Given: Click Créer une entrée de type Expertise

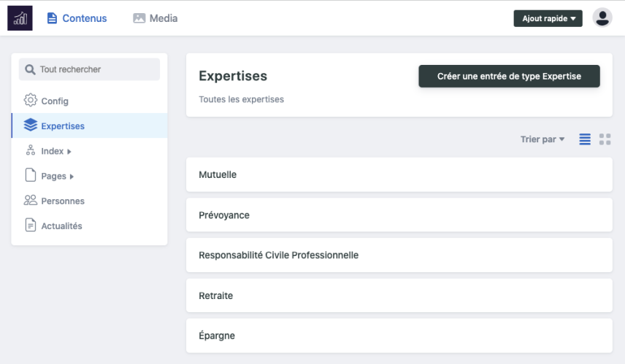Looking at the screenshot, I should (x=509, y=76).
